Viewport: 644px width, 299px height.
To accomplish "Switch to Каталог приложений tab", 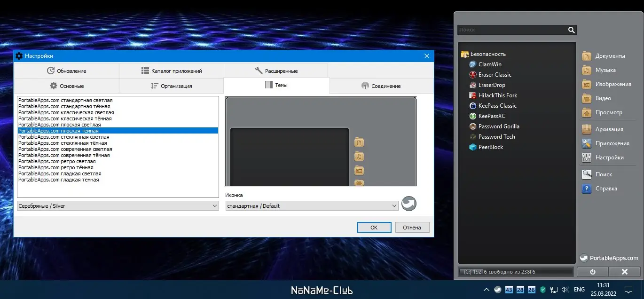I will tap(172, 71).
